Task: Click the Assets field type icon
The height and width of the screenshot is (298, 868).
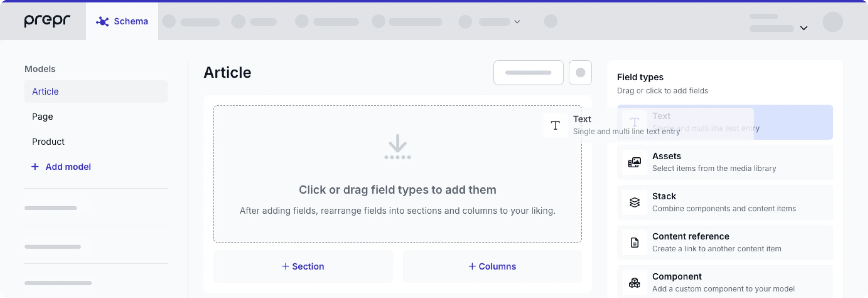Action: click(634, 163)
